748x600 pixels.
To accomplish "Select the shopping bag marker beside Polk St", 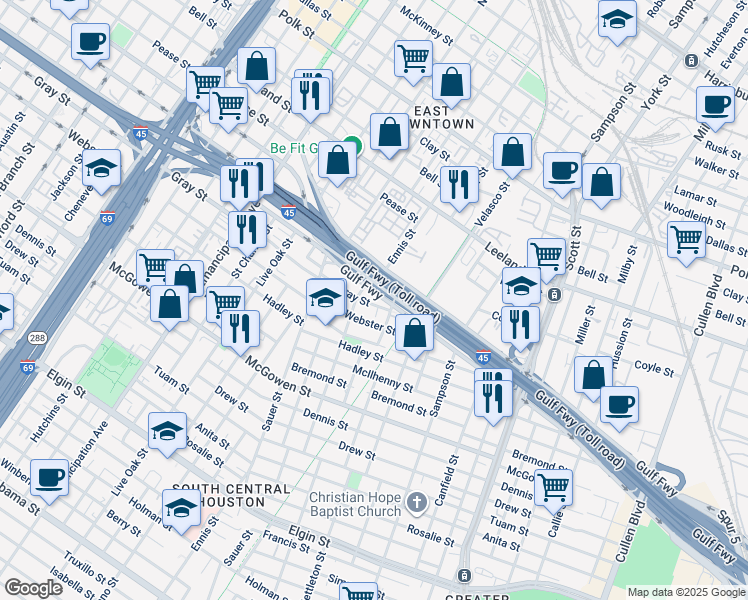I will 257,67.
